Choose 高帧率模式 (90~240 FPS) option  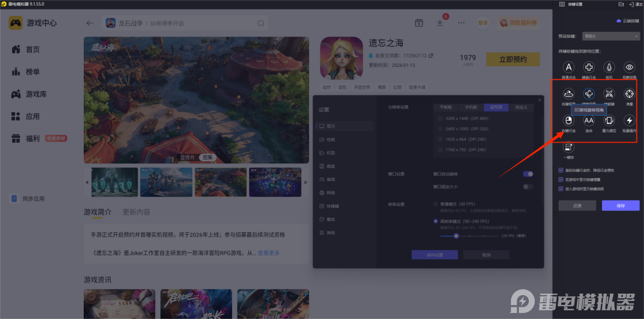pyautogui.click(x=435, y=221)
